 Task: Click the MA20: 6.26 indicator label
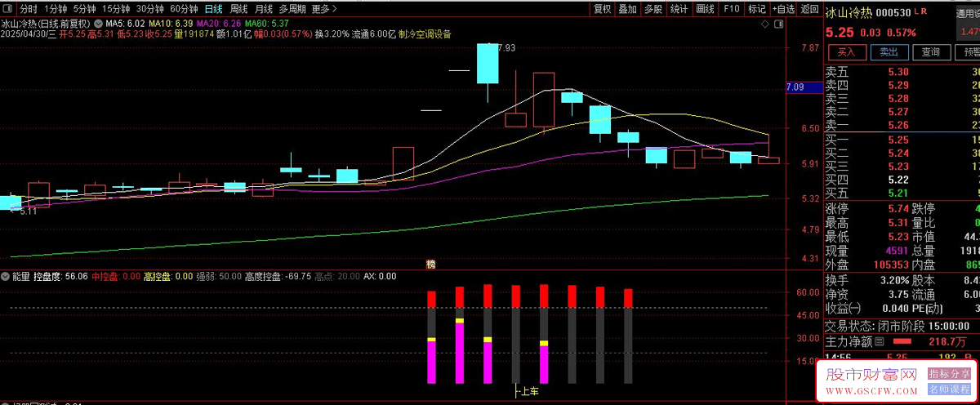point(219,24)
